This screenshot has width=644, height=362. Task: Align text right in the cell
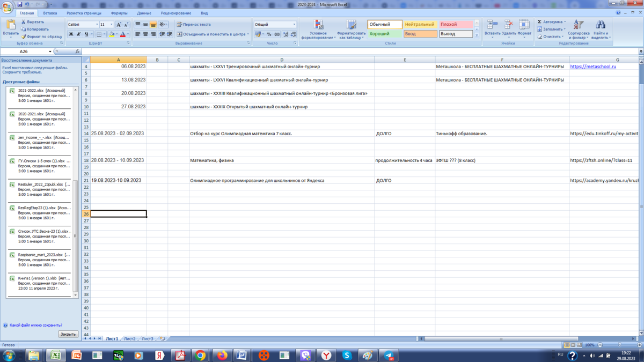point(153,34)
